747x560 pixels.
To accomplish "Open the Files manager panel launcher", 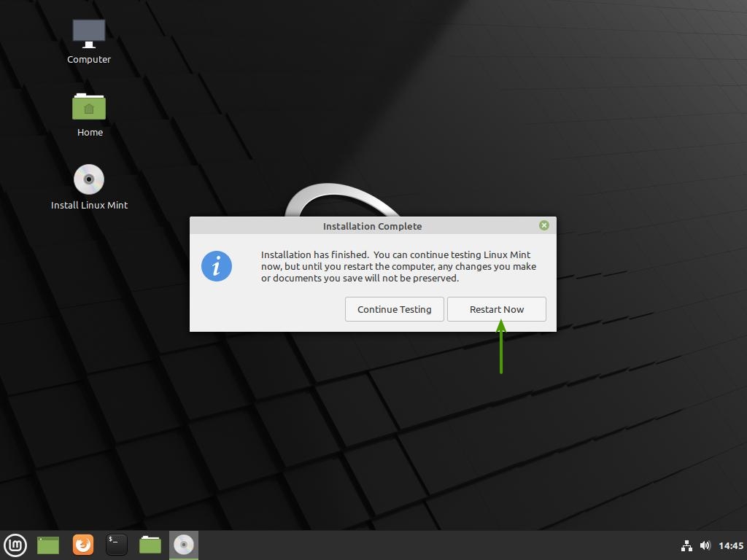I will click(150, 545).
